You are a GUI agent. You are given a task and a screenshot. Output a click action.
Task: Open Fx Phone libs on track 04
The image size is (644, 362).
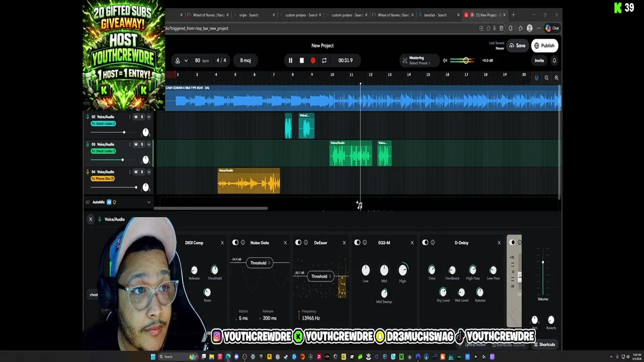click(x=103, y=179)
